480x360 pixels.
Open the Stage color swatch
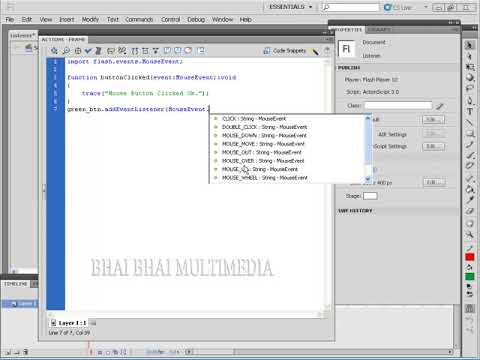(370, 196)
